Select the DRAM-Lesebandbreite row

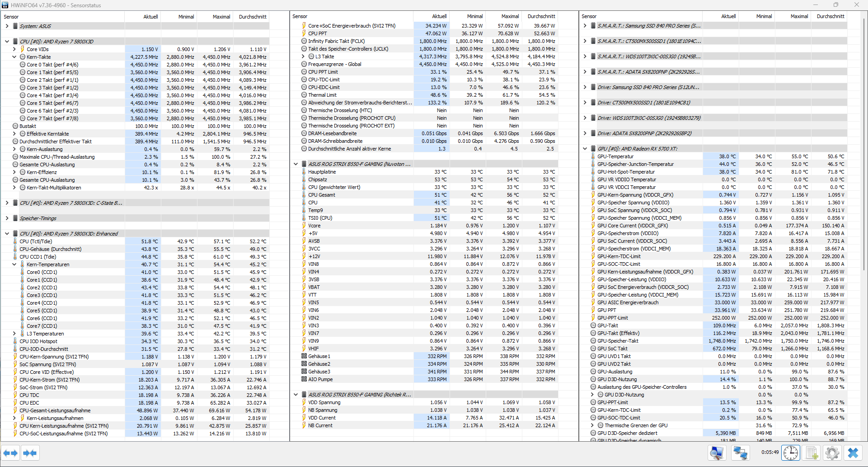click(x=424, y=133)
